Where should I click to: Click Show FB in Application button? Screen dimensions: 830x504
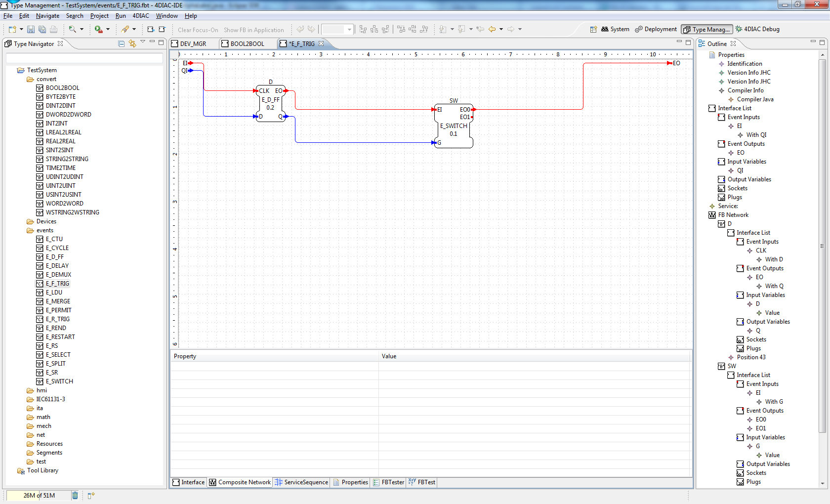254,30
